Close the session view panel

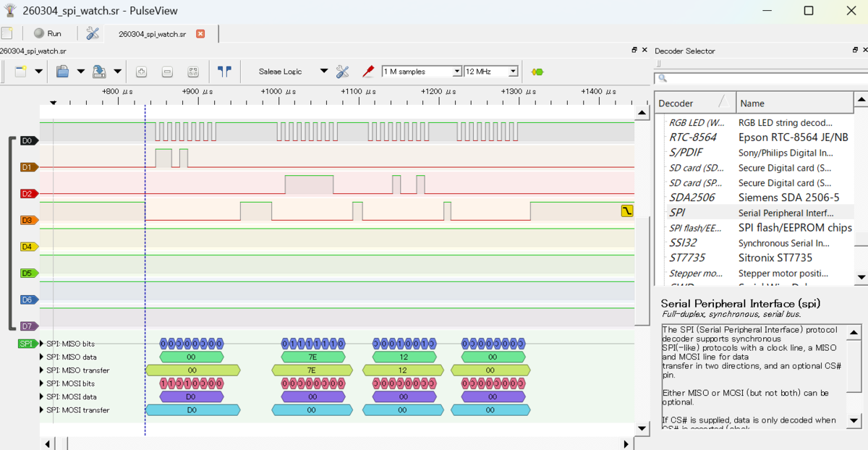pyautogui.click(x=644, y=50)
